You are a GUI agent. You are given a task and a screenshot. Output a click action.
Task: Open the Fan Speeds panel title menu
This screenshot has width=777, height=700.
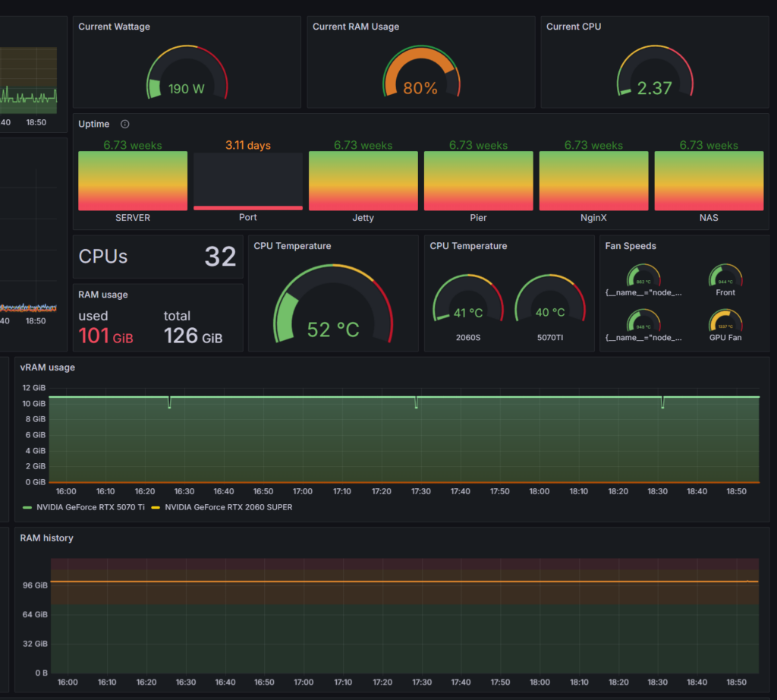tap(631, 246)
